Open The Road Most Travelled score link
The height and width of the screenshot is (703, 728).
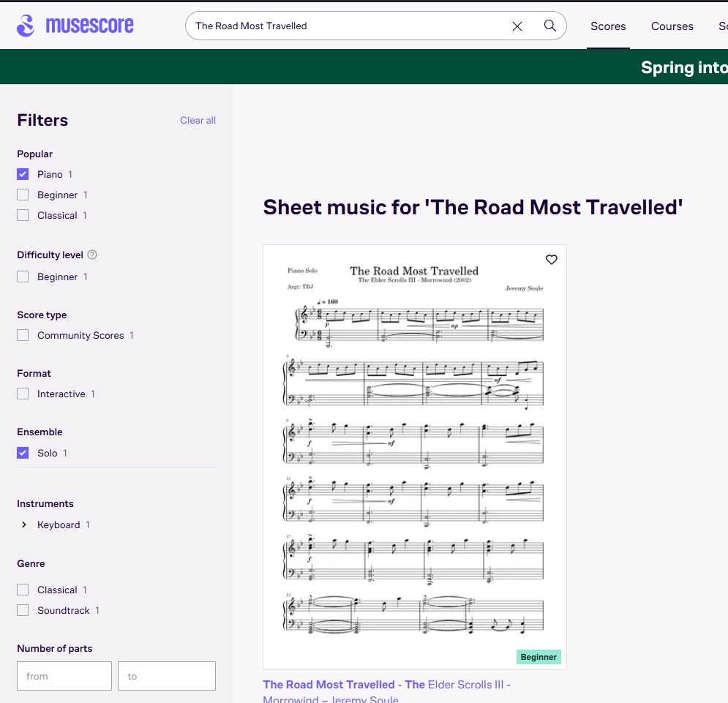[x=387, y=691]
